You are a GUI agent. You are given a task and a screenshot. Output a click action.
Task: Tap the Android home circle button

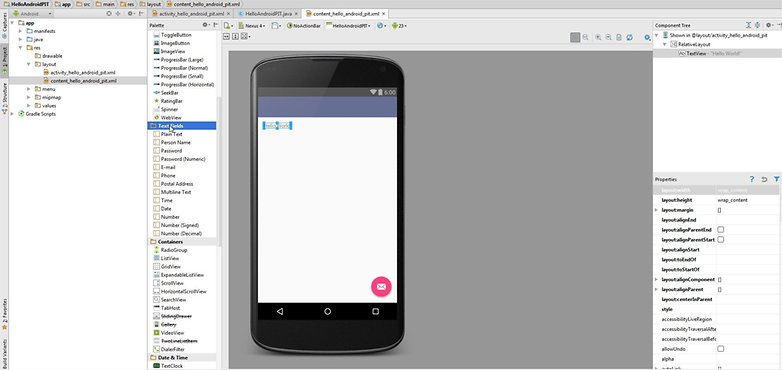click(328, 311)
